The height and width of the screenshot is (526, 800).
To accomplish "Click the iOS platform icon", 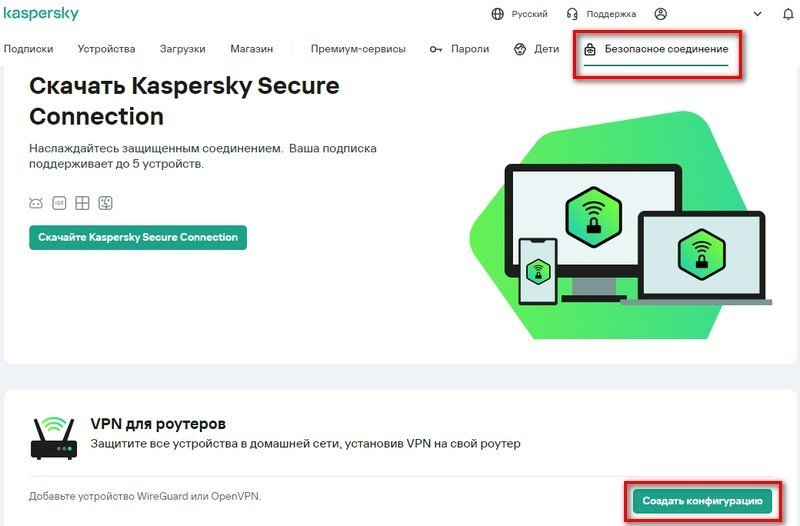I will pos(59,203).
